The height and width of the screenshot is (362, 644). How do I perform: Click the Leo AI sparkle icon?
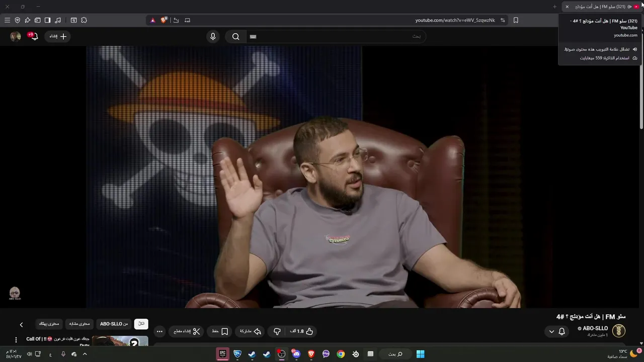pos(27,20)
